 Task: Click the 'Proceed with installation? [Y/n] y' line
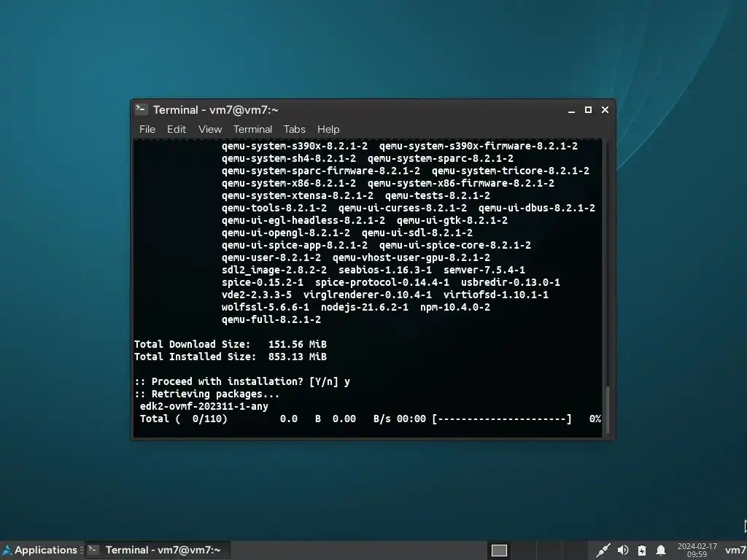click(242, 381)
